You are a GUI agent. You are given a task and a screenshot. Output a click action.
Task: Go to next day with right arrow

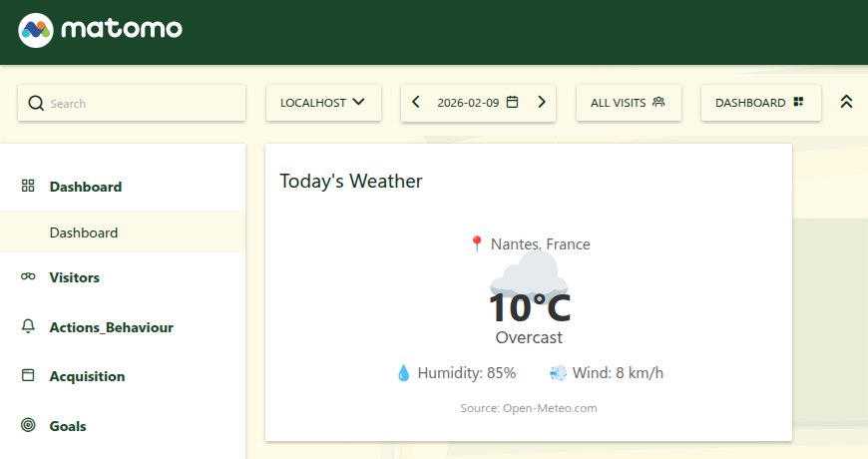click(542, 102)
